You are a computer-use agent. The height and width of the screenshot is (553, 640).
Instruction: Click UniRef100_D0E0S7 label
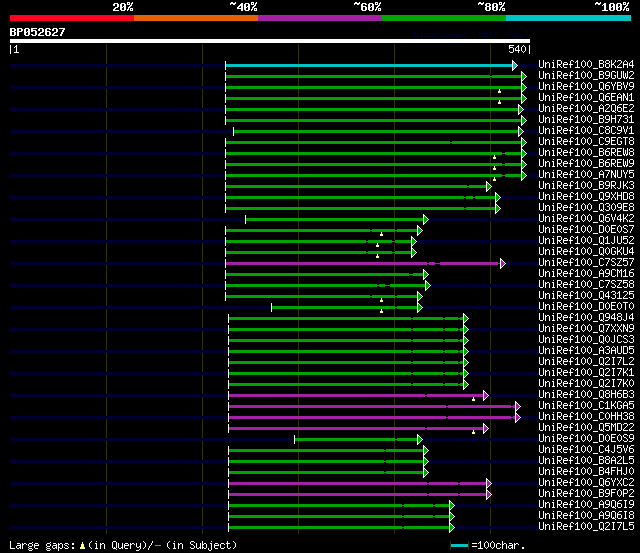point(586,229)
